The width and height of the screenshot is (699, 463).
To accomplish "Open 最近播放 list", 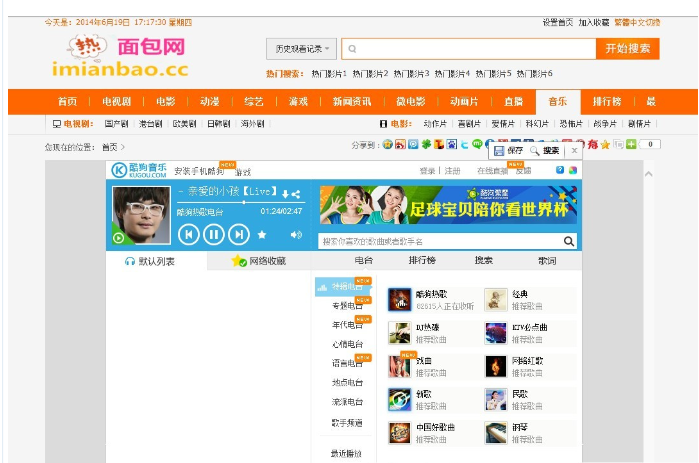I will tap(346, 454).
